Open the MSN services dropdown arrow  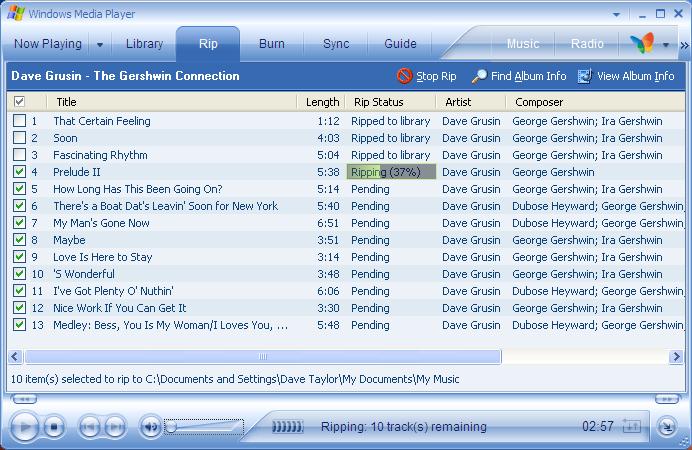click(666, 44)
